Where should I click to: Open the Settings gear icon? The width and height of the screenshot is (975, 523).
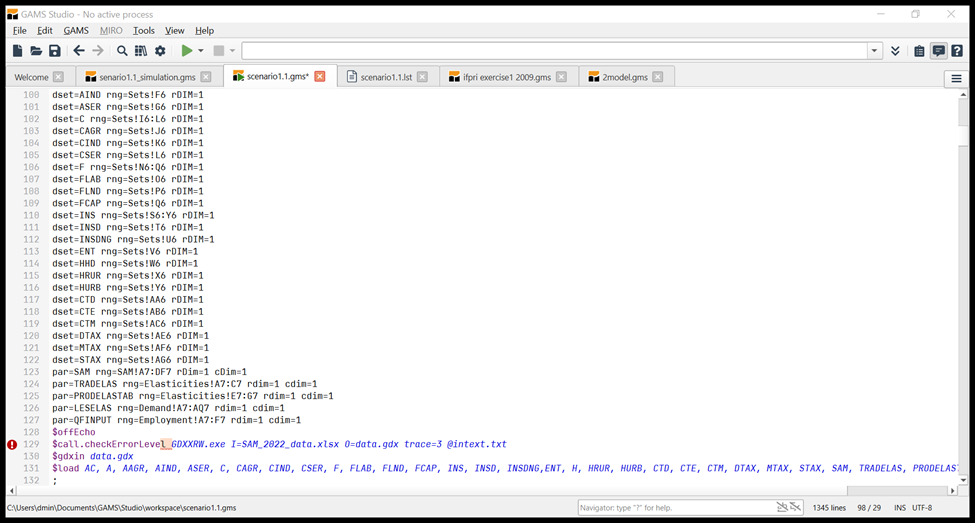click(160, 51)
